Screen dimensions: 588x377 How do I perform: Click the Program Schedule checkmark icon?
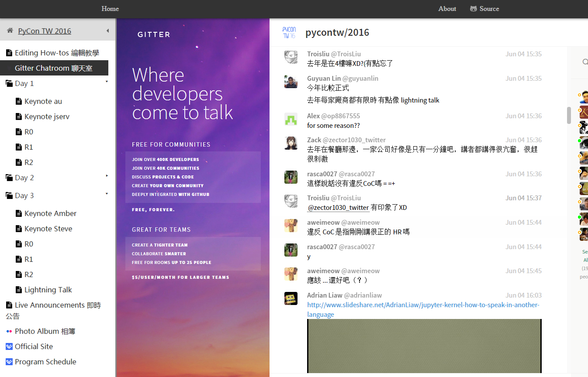pos(9,362)
